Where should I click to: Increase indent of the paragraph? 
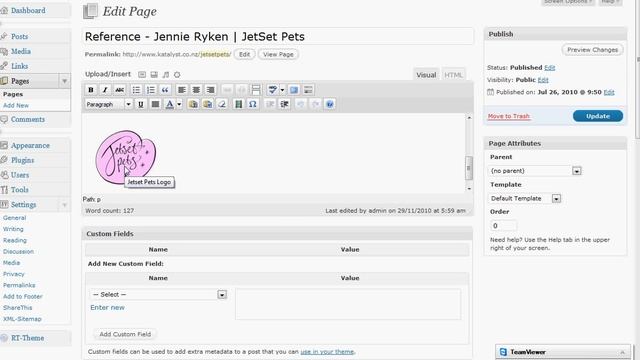(284, 104)
